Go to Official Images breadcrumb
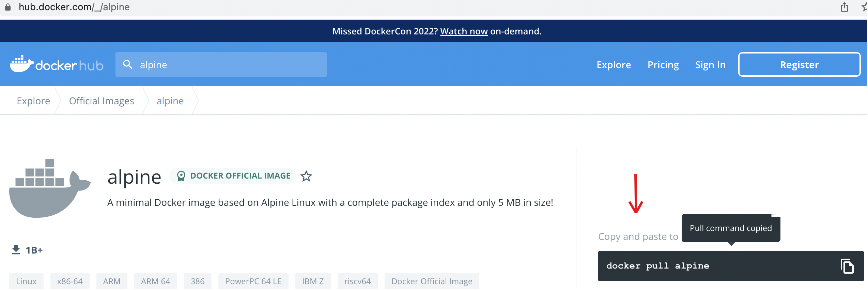The image size is (868, 290). pyautogui.click(x=102, y=101)
